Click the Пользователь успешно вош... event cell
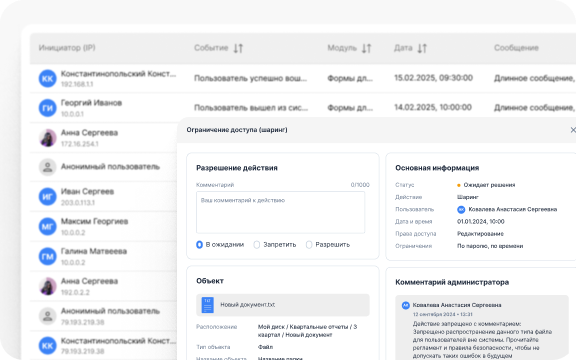Screen dimensions: 576x360 tap(250, 78)
